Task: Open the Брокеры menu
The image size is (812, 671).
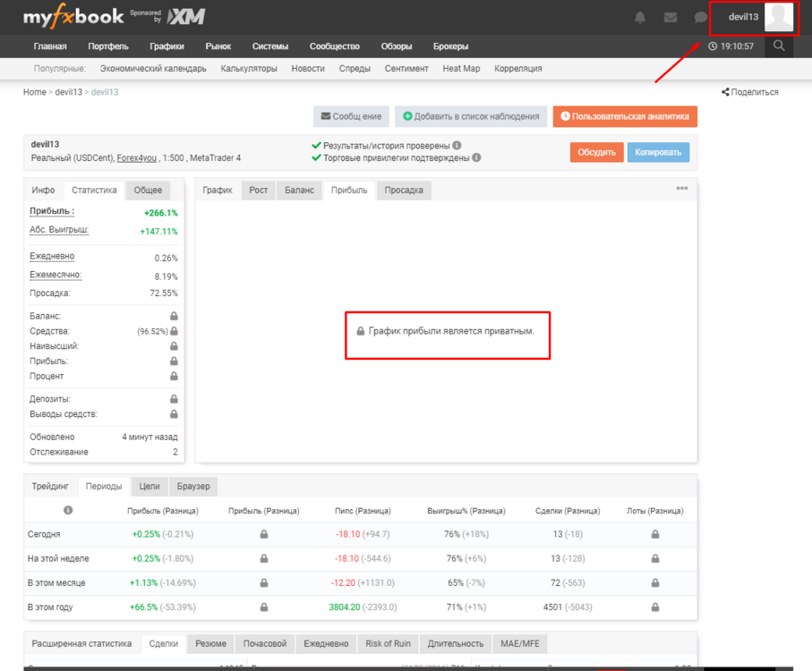Action: click(450, 46)
